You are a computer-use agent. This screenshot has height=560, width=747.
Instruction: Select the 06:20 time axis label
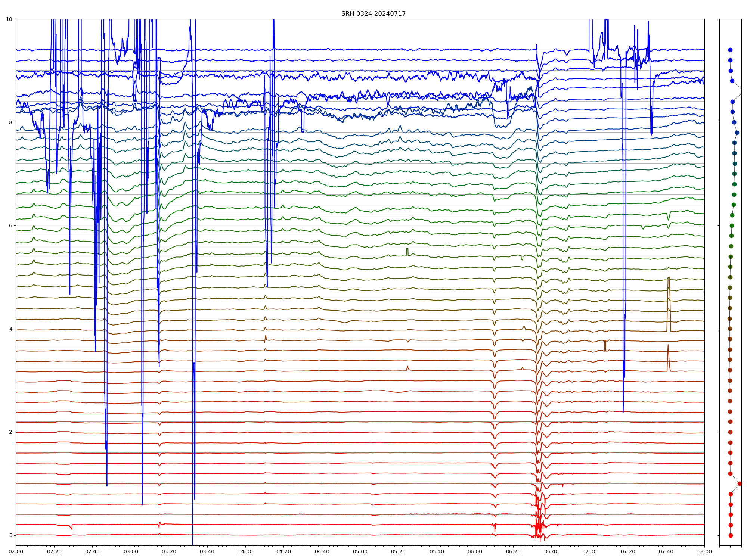pos(513,551)
